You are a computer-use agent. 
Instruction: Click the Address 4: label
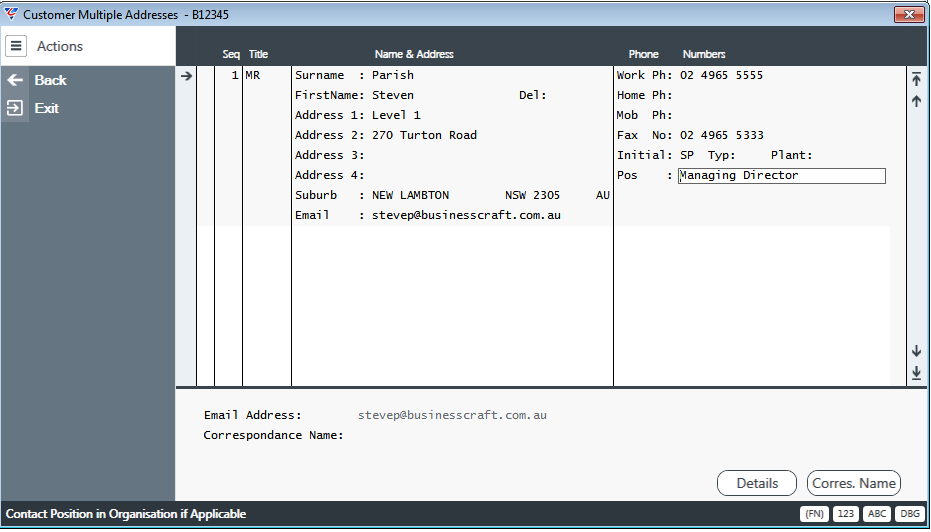(x=330, y=176)
